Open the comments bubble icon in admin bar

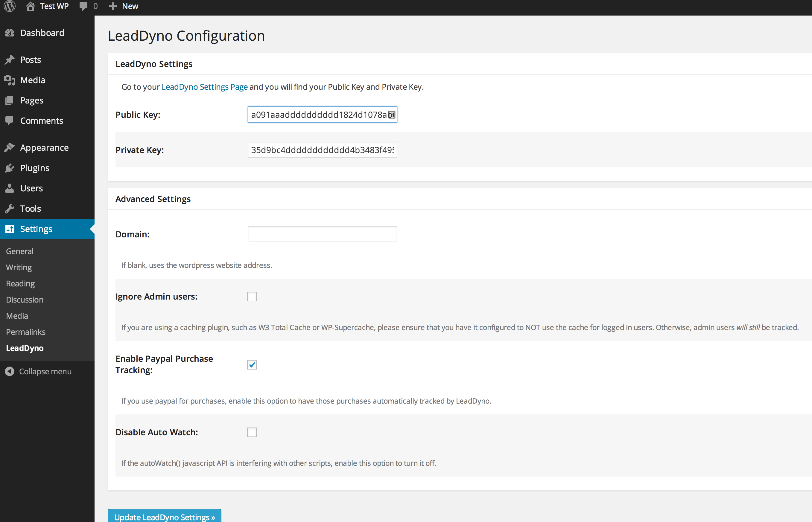[x=83, y=6]
